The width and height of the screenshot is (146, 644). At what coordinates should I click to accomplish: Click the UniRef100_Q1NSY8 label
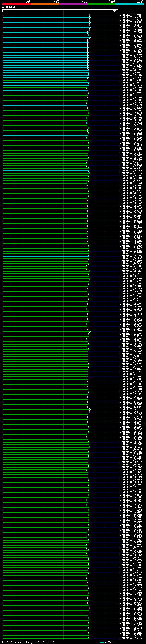[131, 575]
